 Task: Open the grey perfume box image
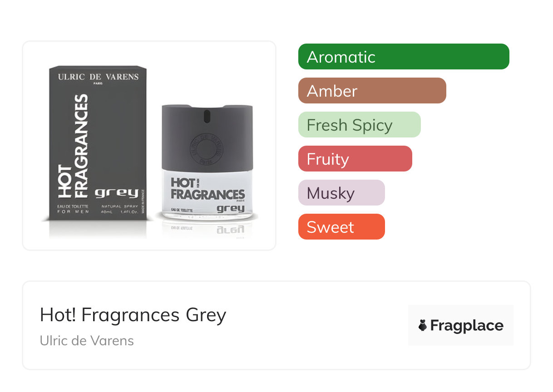coord(98,144)
